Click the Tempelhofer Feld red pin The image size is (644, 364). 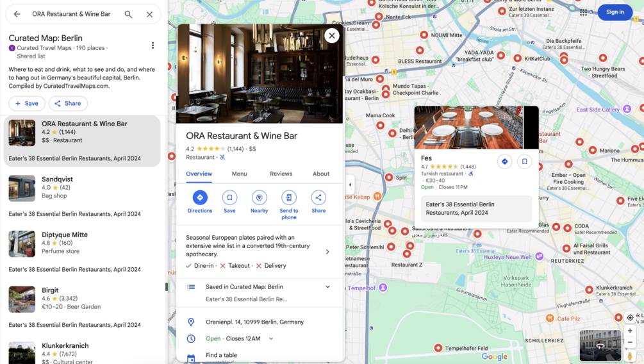point(438,348)
